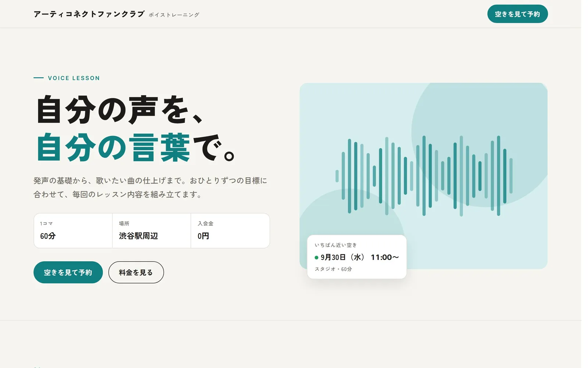
Task: Click the 入会金 0円 info cell
Action: tap(230, 231)
